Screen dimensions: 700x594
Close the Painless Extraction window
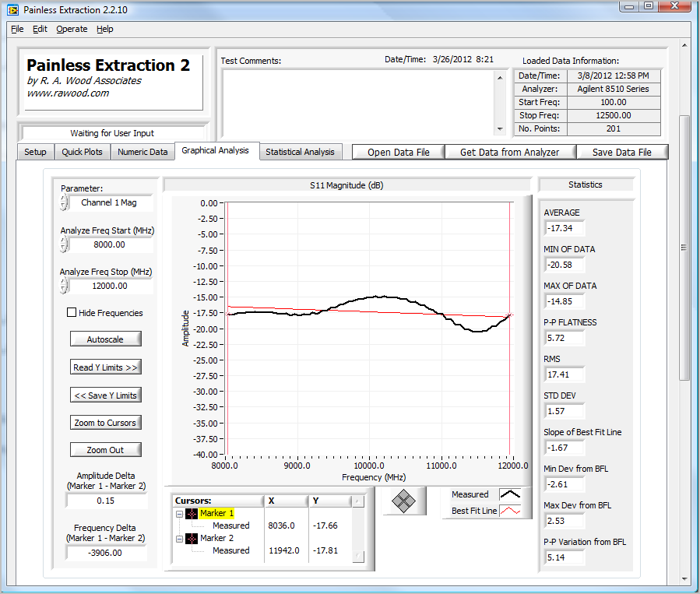coord(675,6)
